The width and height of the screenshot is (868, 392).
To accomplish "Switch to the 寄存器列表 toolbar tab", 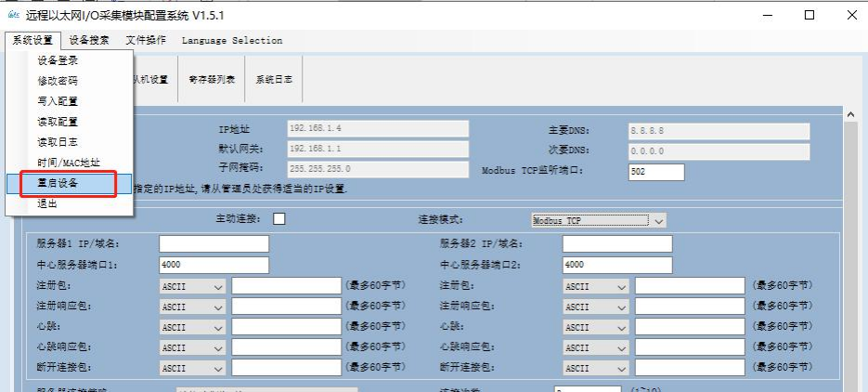I will click(x=212, y=79).
